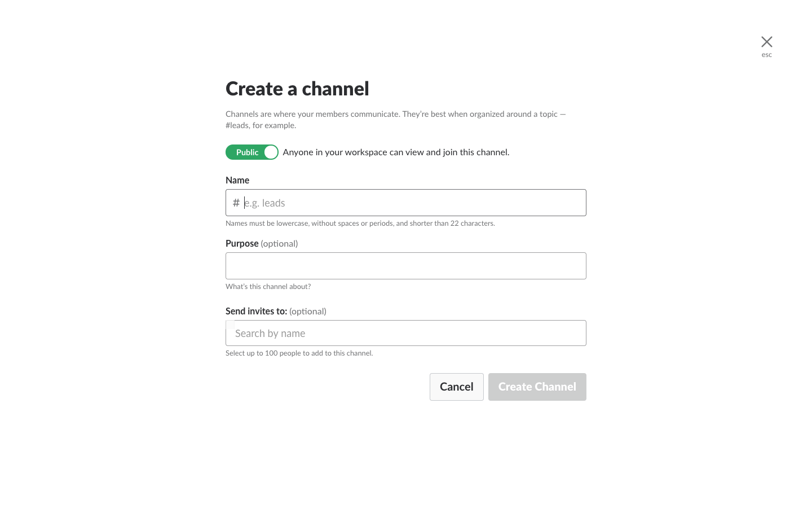The width and height of the screenshot is (812, 508).
Task: Click the "Send invites to:" label
Action: (256, 312)
